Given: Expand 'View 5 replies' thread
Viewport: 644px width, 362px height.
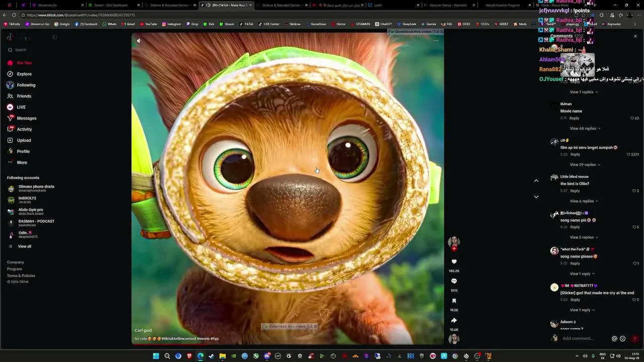Looking at the screenshot, I should tap(584, 237).
